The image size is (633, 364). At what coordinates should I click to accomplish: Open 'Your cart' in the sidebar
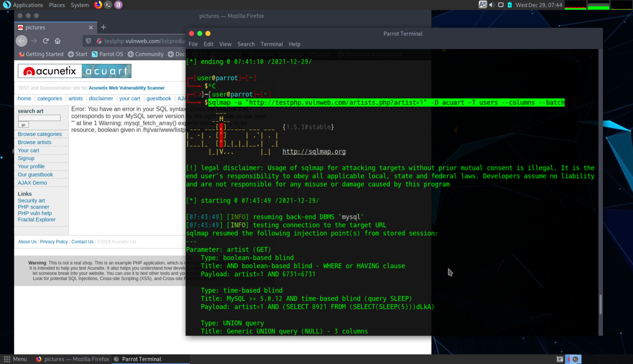tap(28, 150)
